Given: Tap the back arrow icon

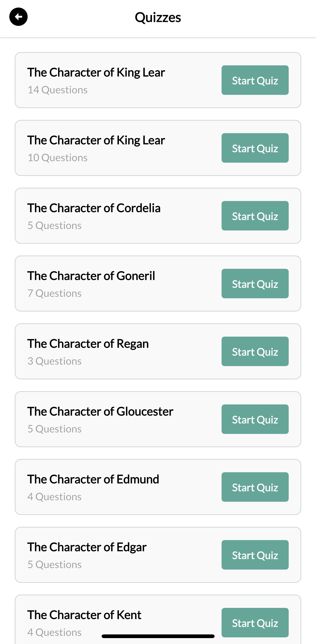Looking at the screenshot, I should click(x=18, y=17).
